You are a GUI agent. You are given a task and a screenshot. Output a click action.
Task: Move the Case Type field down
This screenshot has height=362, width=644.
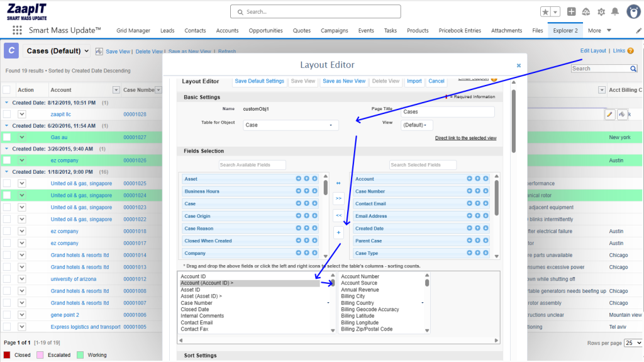(x=486, y=252)
